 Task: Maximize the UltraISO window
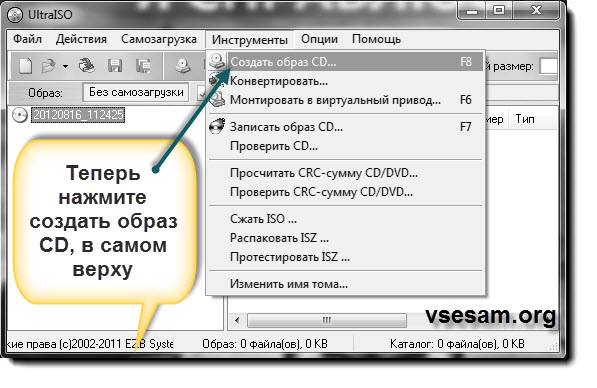(499, 10)
